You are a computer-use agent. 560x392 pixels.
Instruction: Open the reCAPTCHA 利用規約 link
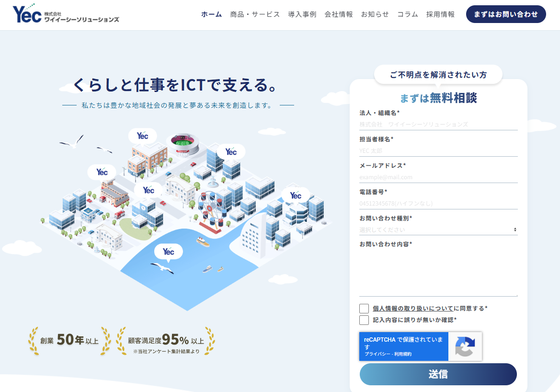[x=403, y=354]
